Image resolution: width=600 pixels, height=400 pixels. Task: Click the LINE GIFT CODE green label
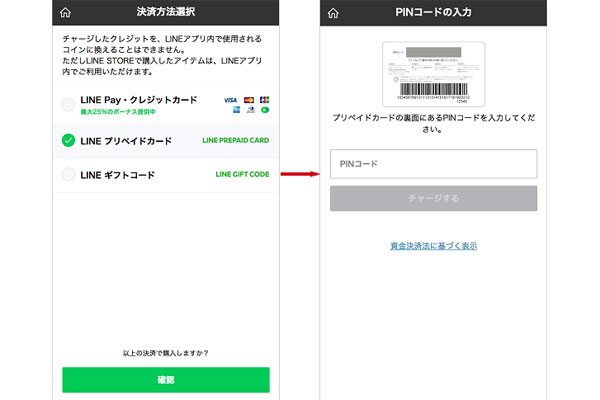pyautogui.click(x=242, y=174)
